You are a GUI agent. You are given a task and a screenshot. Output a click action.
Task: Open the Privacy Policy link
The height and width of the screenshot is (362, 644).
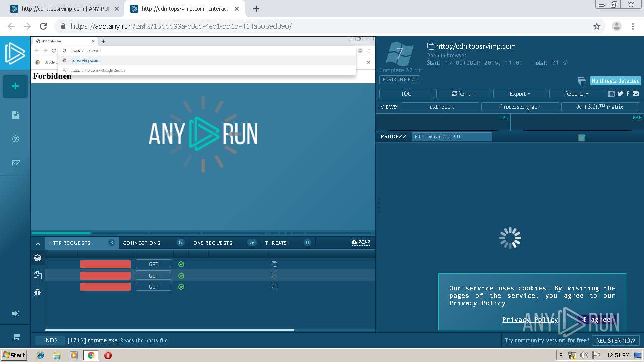tap(530, 319)
